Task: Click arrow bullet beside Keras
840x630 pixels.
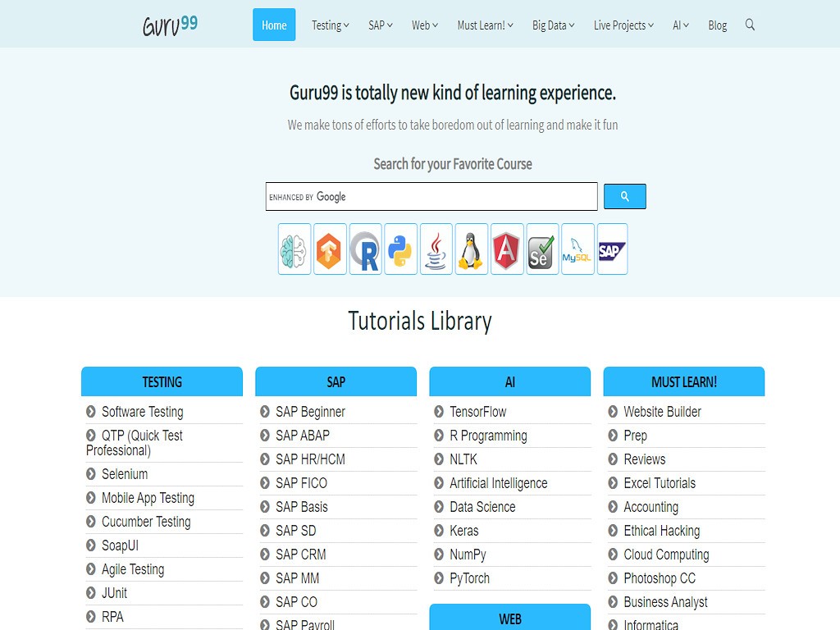Action: pyautogui.click(x=439, y=531)
